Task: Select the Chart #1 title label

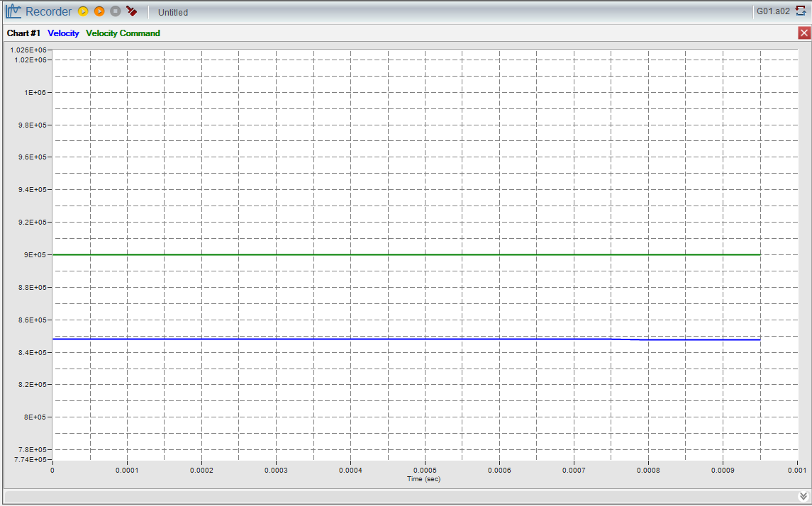Action: click(23, 33)
